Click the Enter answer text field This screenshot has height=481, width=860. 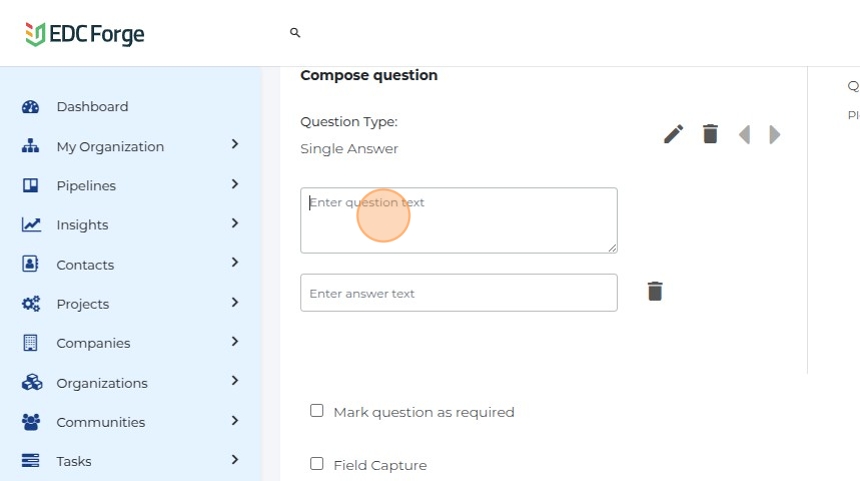pyautogui.click(x=458, y=293)
